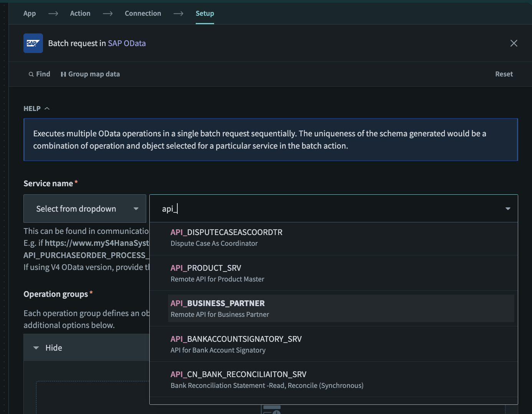Open the SAP OData link in title
Image resolution: width=532 pixels, height=414 pixels.
(127, 43)
